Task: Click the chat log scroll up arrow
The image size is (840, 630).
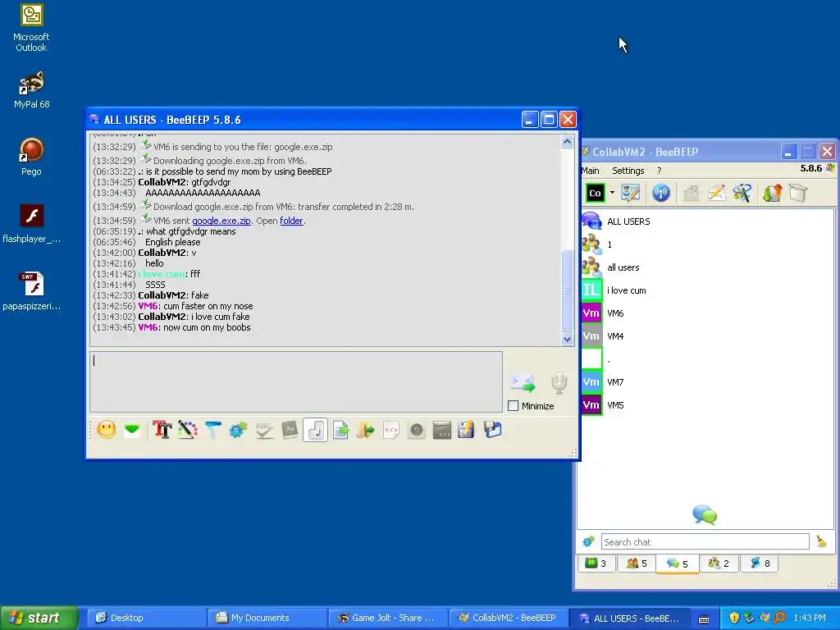Action: (568, 141)
